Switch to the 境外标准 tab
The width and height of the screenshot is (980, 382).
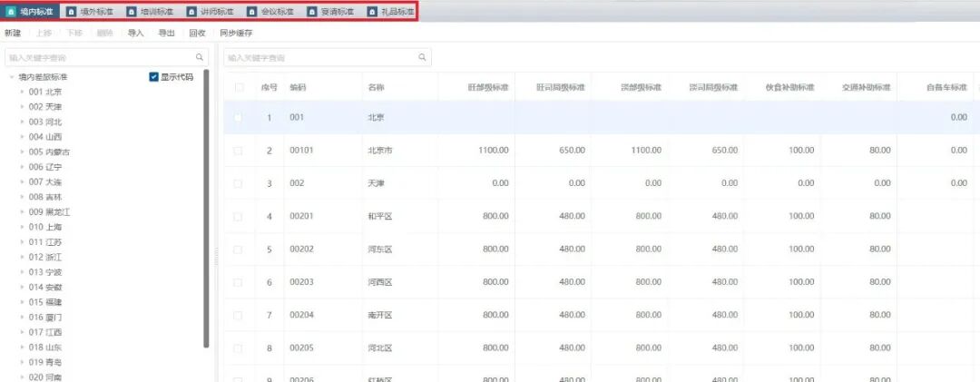[90, 12]
